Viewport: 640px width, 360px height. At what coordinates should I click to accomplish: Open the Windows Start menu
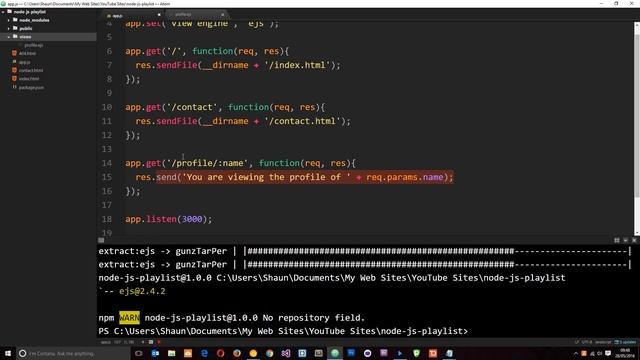point(8,353)
